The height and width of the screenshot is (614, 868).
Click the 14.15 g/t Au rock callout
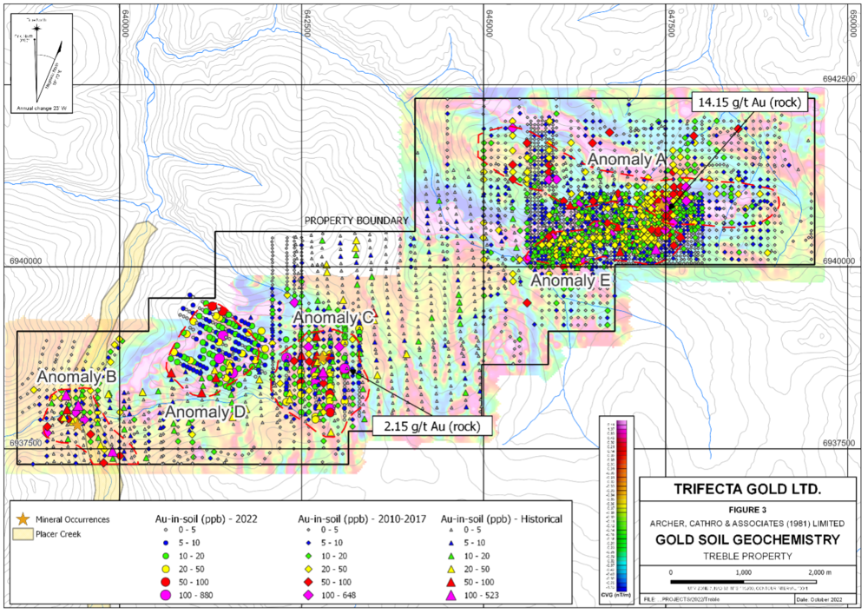click(x=751, y=102)
